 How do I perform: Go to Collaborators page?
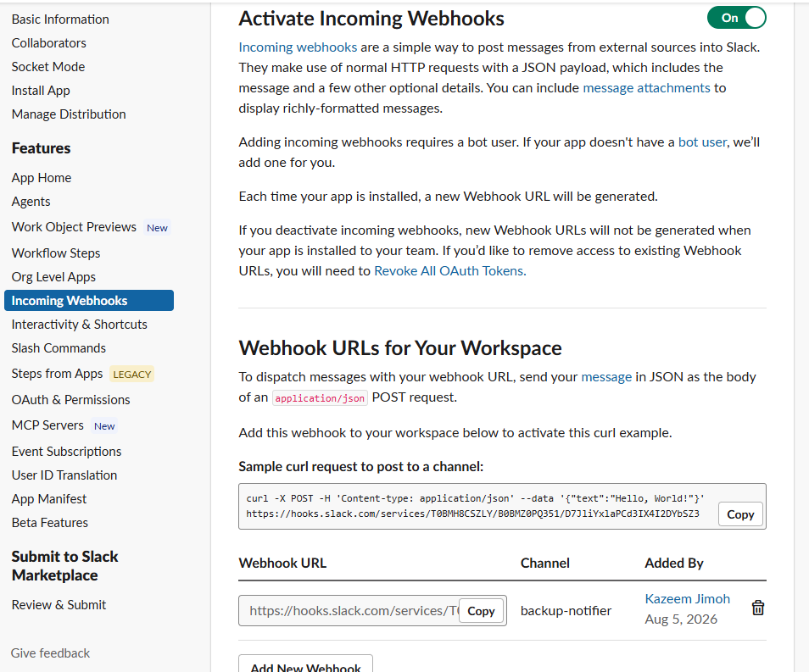pos(49,43)
